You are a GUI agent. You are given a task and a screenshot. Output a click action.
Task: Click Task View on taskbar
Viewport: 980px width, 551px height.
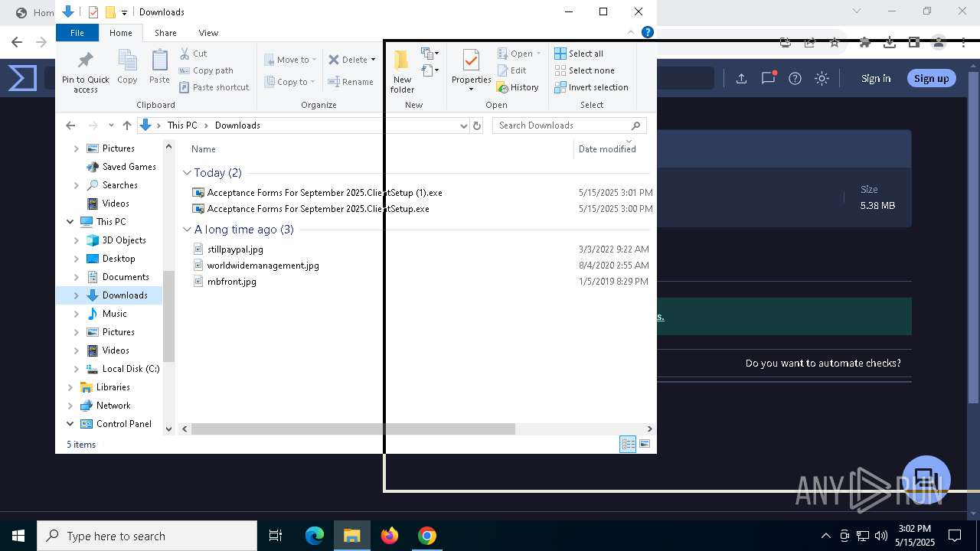click(276, 536)
